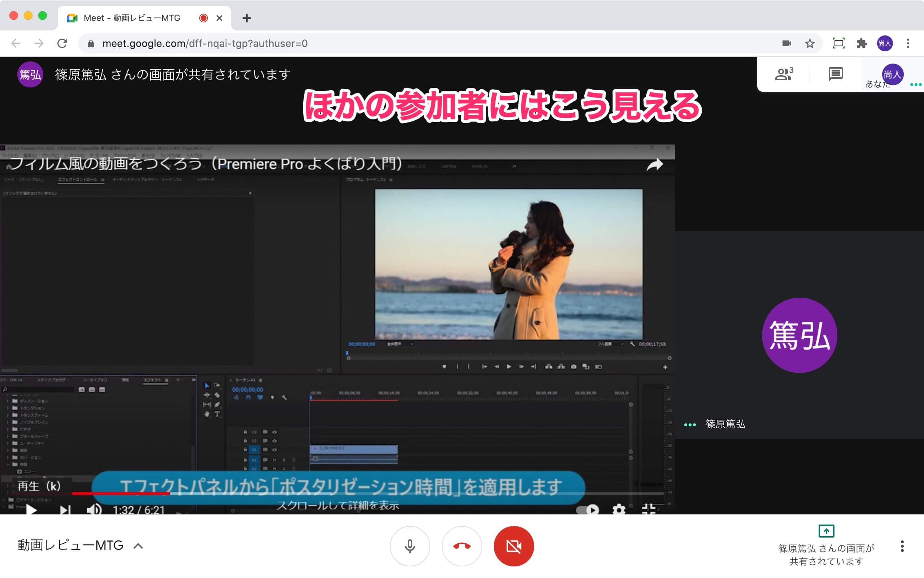Open the Chrome extensions puzzle icon
Viewport: 924px width, 578px height.
pos(862,44)
